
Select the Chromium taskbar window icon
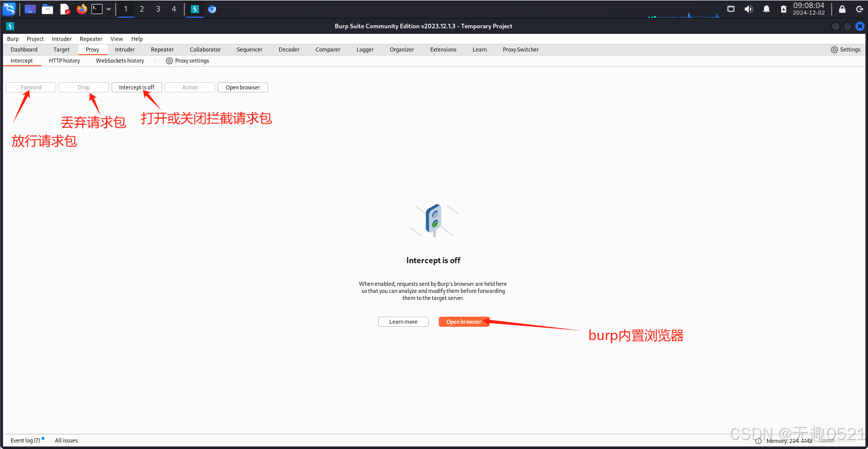pos(212,9)
